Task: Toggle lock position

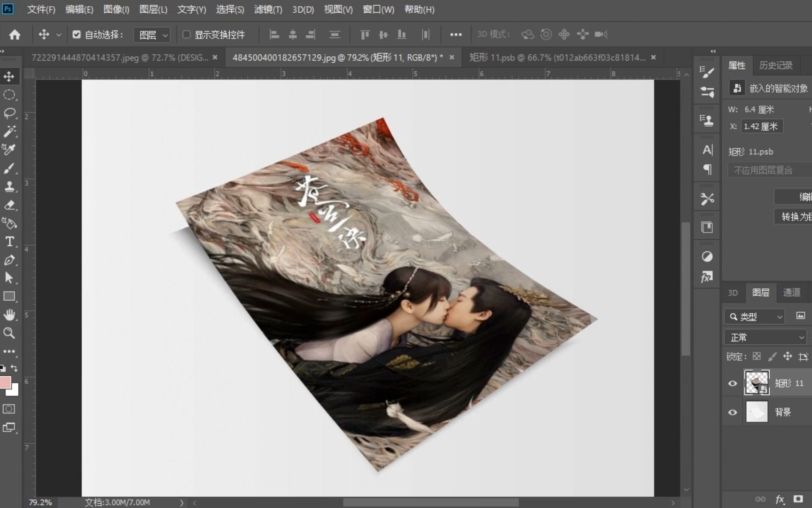Action: 788,357
